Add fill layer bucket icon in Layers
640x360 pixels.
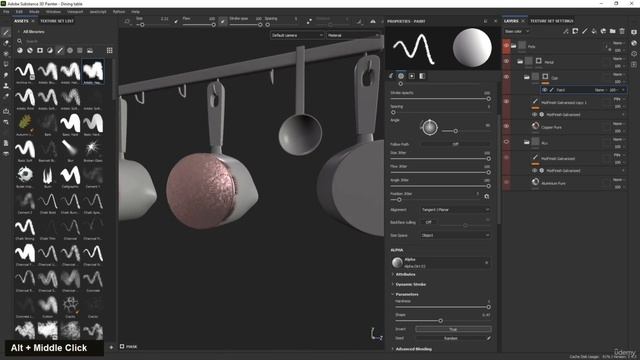point(594,31)
